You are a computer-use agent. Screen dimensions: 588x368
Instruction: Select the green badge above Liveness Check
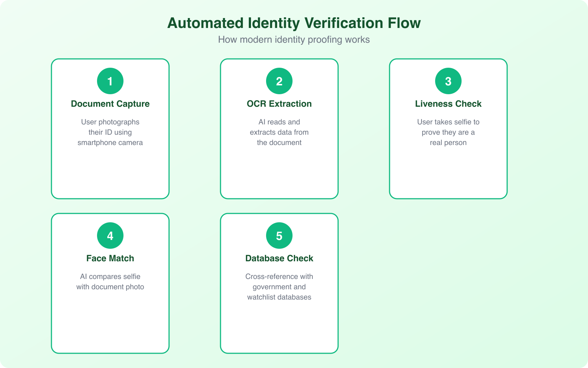[448, 81]
